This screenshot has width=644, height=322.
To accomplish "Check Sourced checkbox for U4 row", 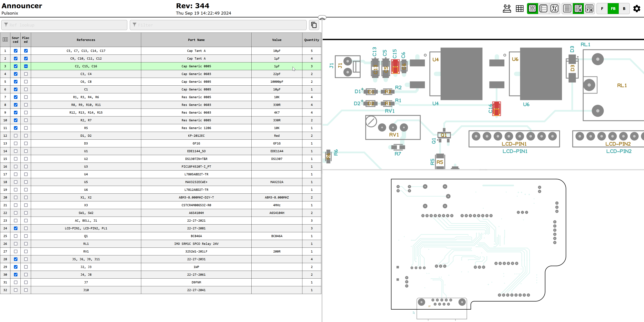I will click(15, 174).
